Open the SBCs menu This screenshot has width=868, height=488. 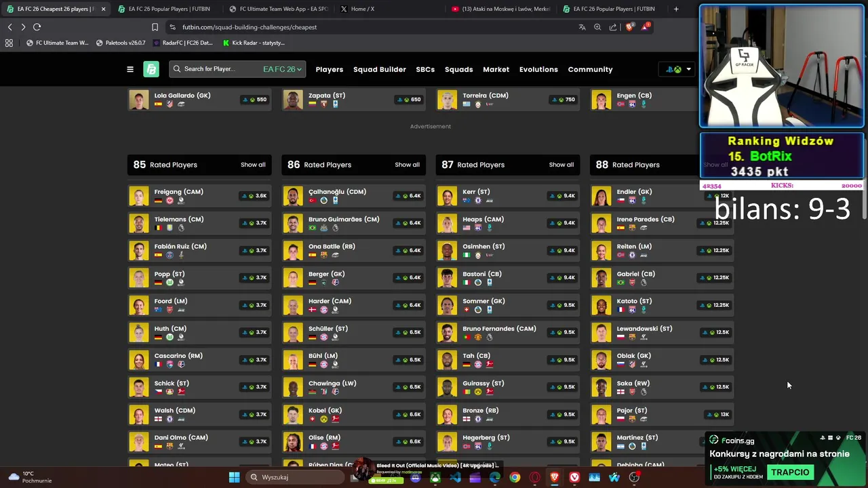[425, 69]
